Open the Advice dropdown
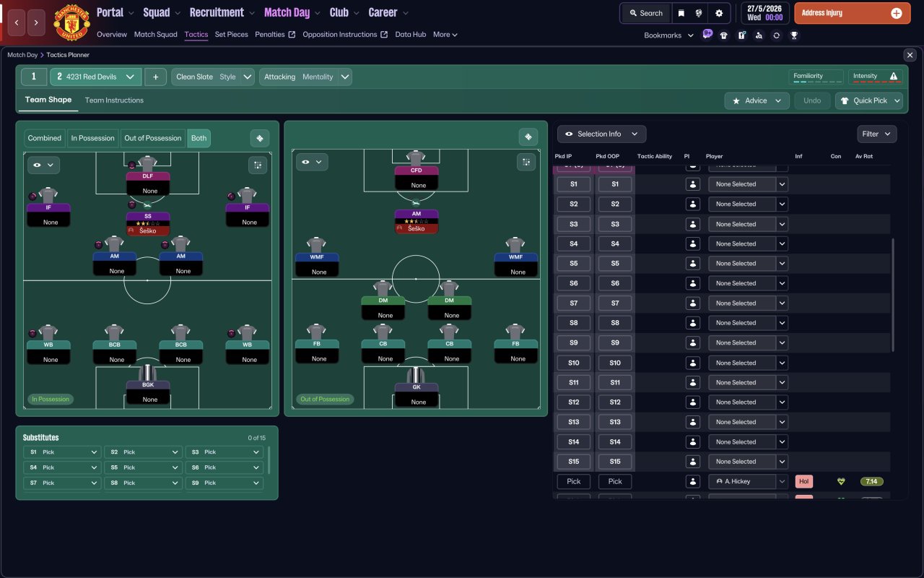924x578 pixels. (x=757, y=100)
